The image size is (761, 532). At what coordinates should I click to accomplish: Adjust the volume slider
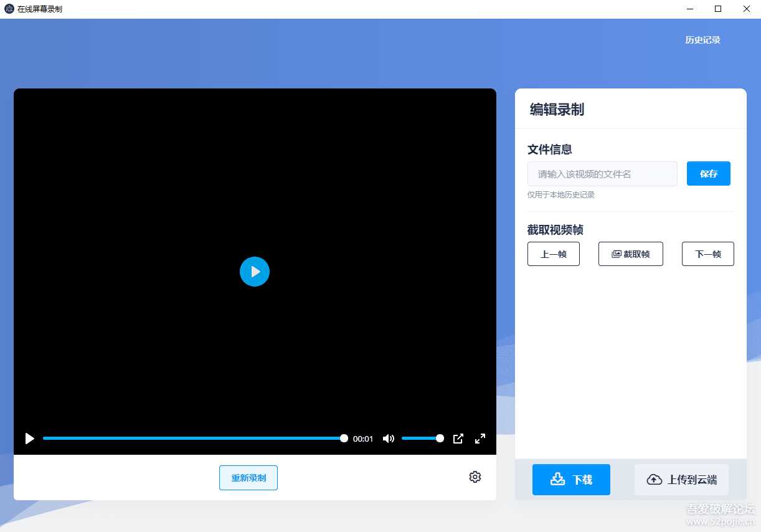(422, 439)
